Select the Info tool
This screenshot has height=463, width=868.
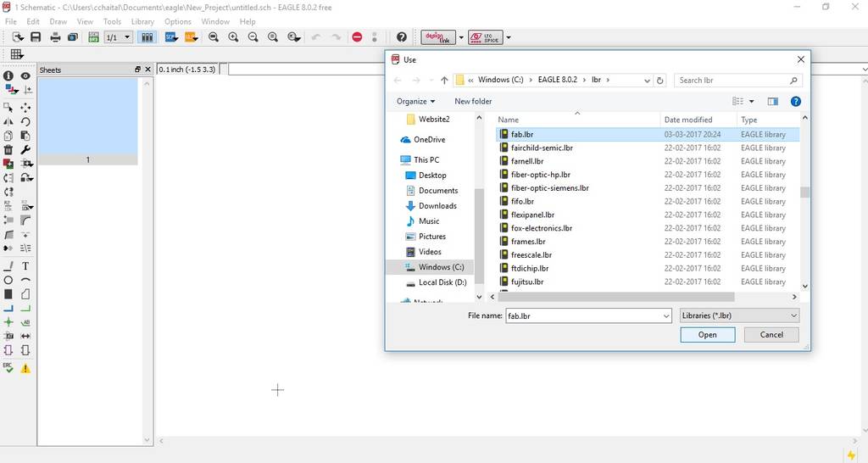tap(8, 75)
